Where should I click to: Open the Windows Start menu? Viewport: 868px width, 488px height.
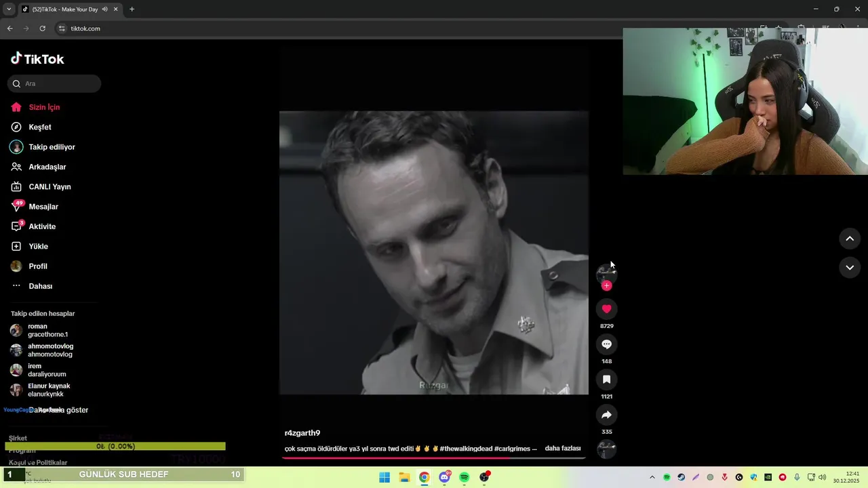[x=384, y=477]
